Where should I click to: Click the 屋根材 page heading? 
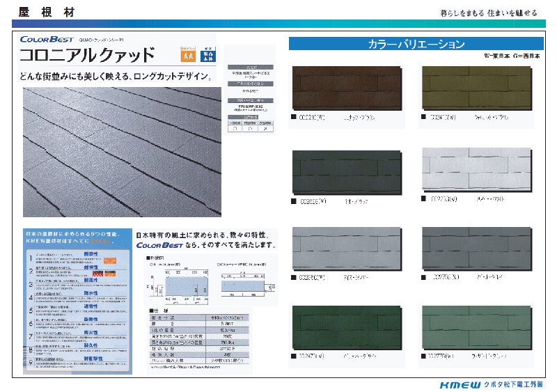click(47, 13)
